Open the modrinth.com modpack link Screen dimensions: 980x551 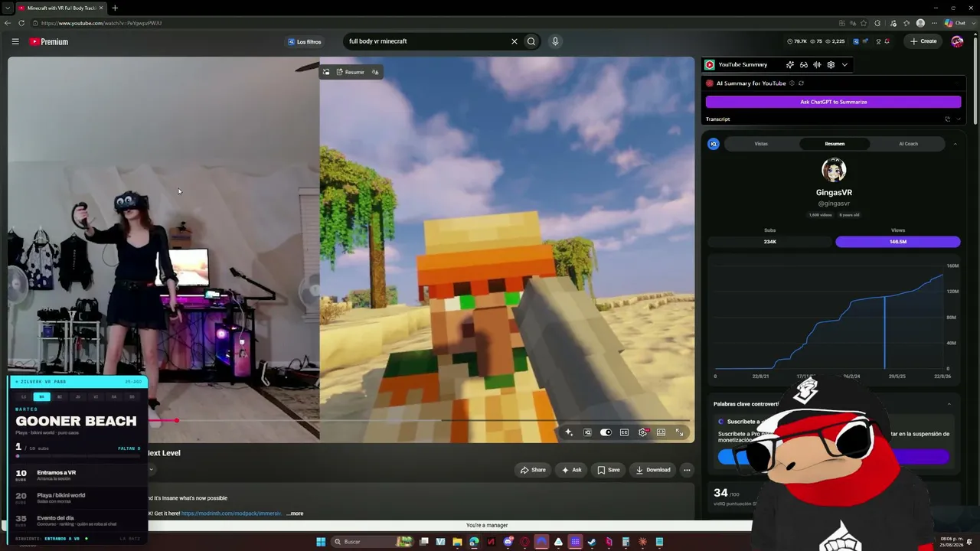coord(231,514)
